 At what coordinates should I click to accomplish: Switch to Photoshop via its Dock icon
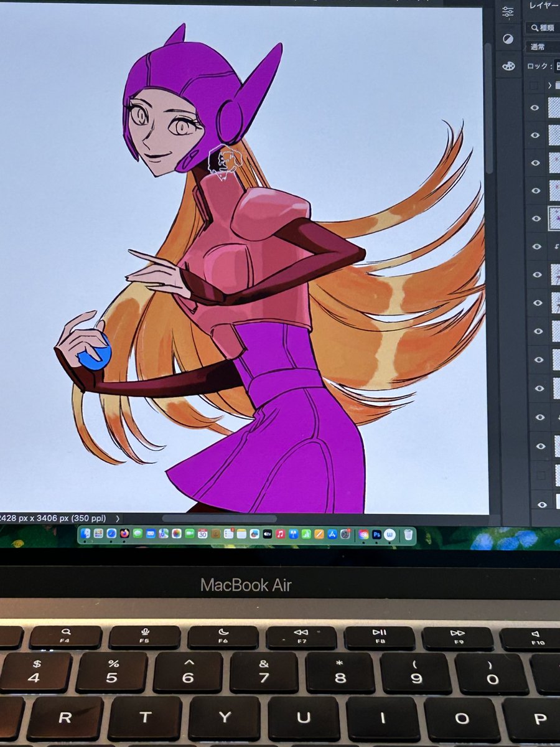pyautogui.click(x=376, y=533)
